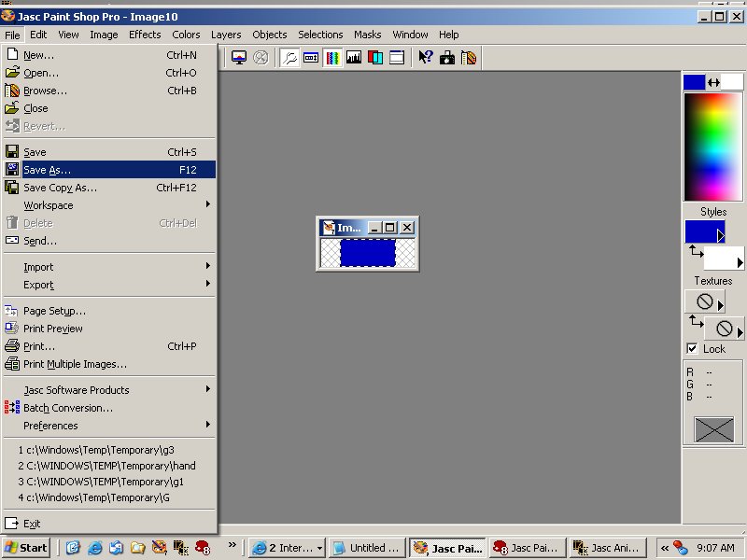The height and width of the screenshot is (560, 747).
Task: Click the Start Capture camera icon
Action: [x=447, y=58]
